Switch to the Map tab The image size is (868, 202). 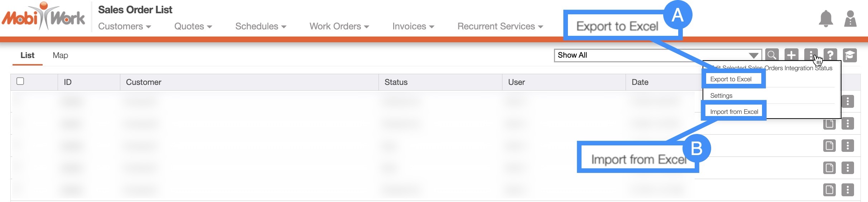[60, 56]
